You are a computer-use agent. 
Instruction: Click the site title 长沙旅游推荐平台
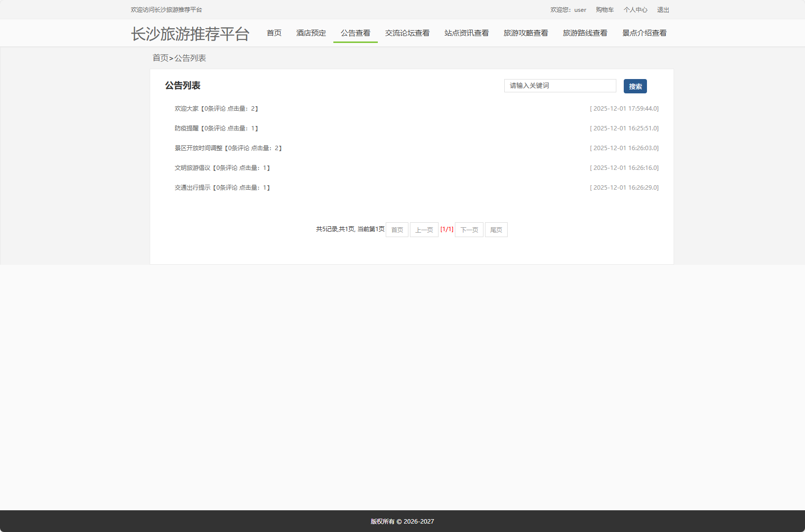pyautogui.click(x=190, y=33)
